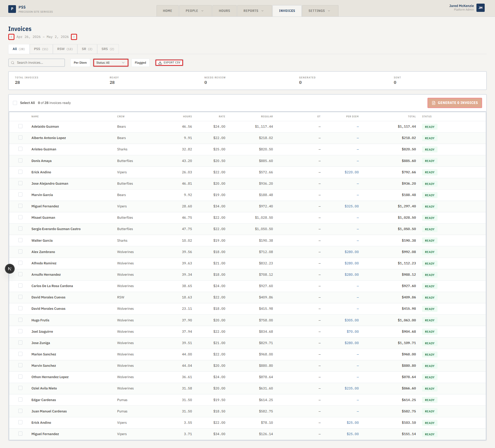Click Arnulfo Hernandez's $988.12 total
The width and height of the screenshot is (495, 448).
coord(409,275)
